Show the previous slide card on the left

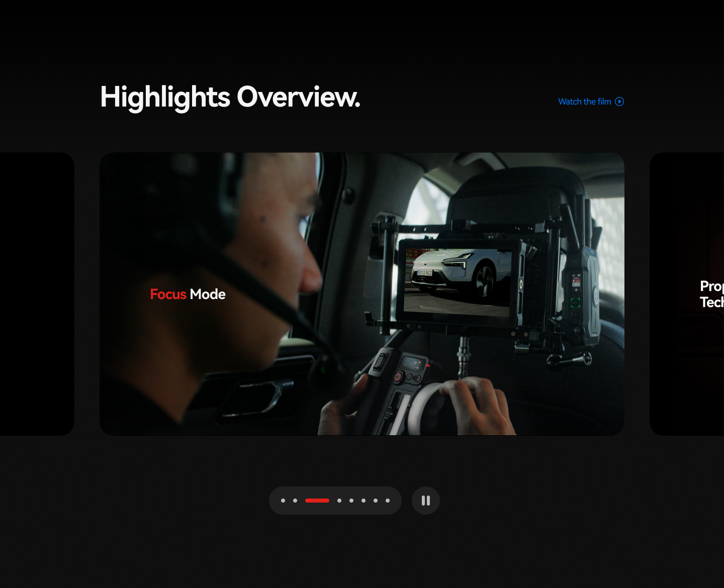(x=37, y=294)
